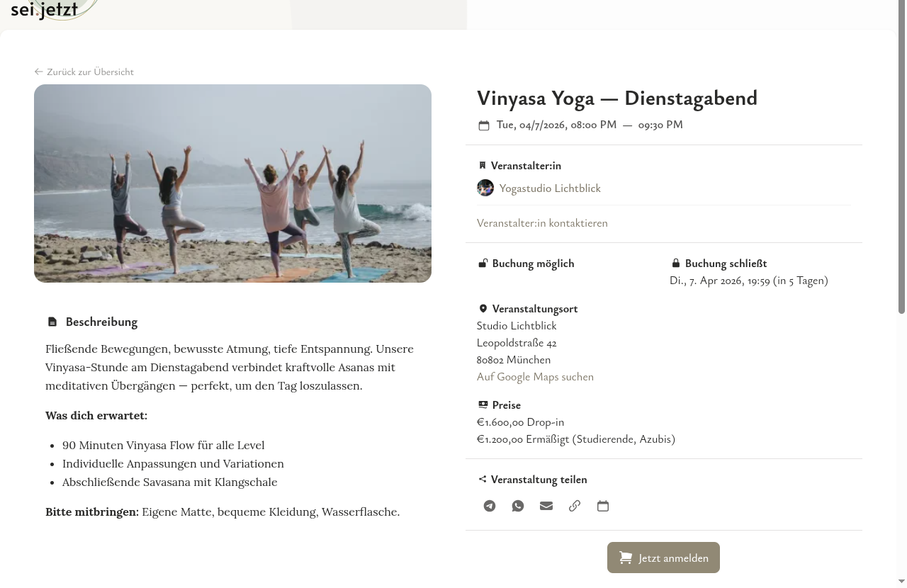The height and width of the screenshot is (588, 907).
Task: Open the Yogastudio Lichtblick profile link
Action: pos(550,188)
